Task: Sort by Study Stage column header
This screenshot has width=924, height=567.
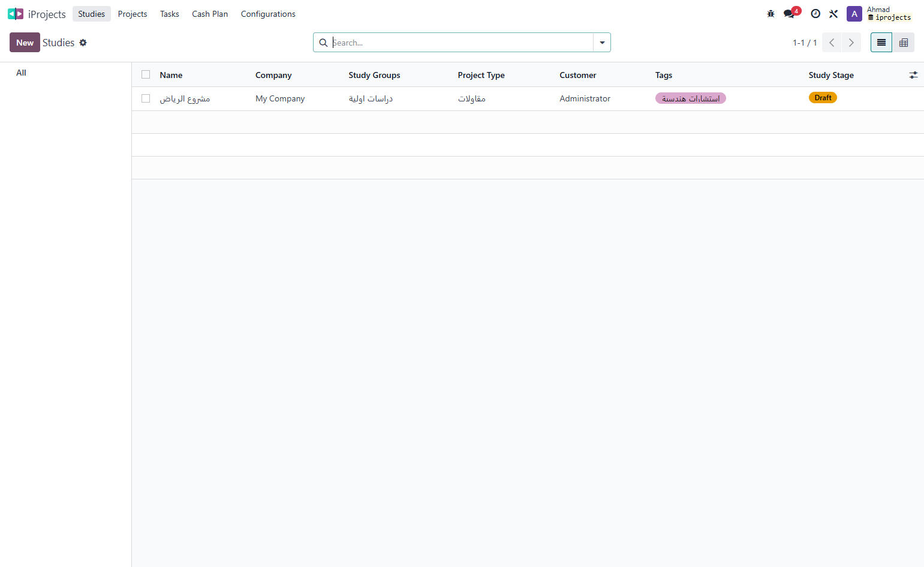Action: 831,75
